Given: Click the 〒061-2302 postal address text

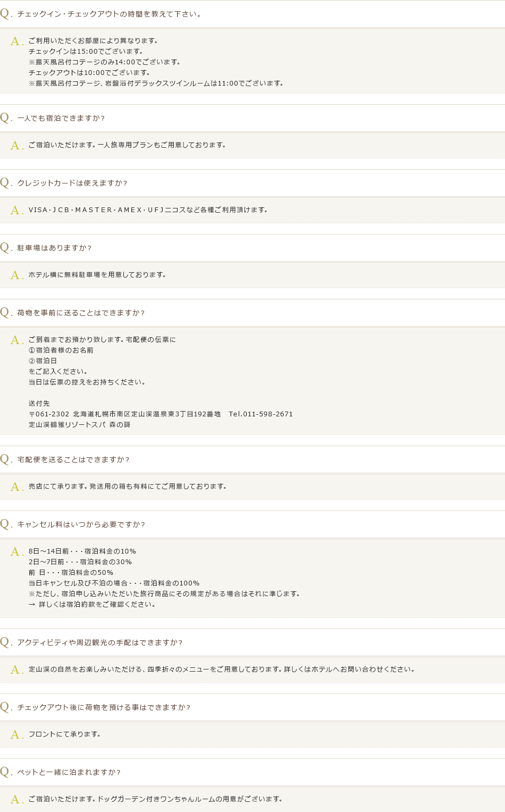Looking at the screenshot, I should 124,414.
